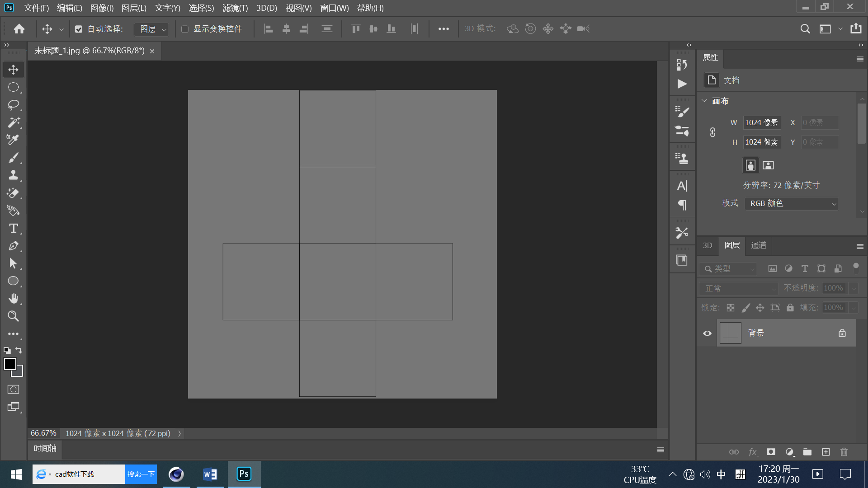Align horizontal centers in options bar

tap(286, 29)
